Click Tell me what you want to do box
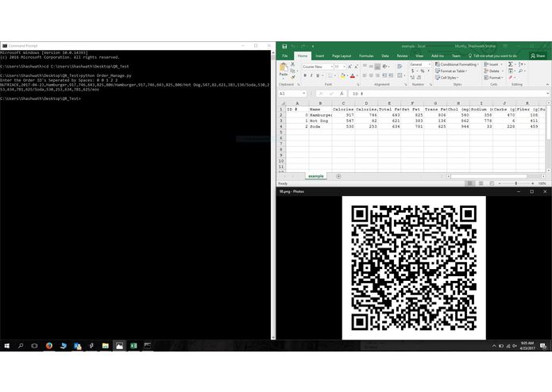The width and height of the screenshot is (552, 392). tap(492, 56)
